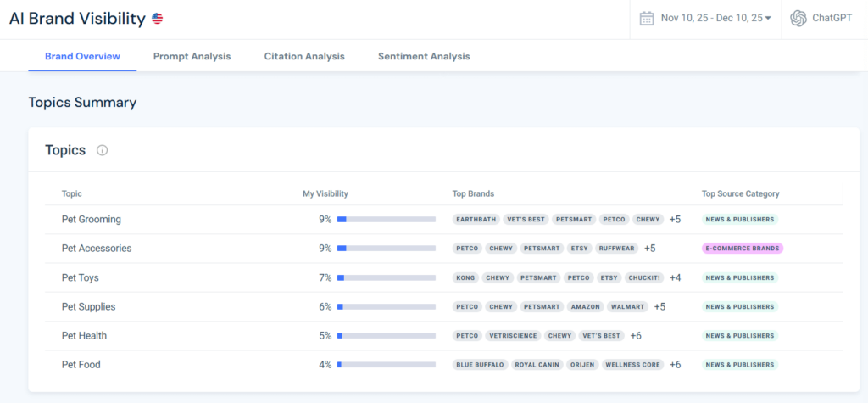Click the ChatGPT logo icon

[x=798, y=18]
